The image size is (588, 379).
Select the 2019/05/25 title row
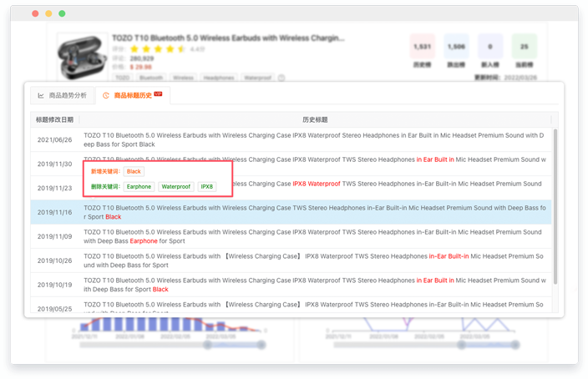coord(291,306)
